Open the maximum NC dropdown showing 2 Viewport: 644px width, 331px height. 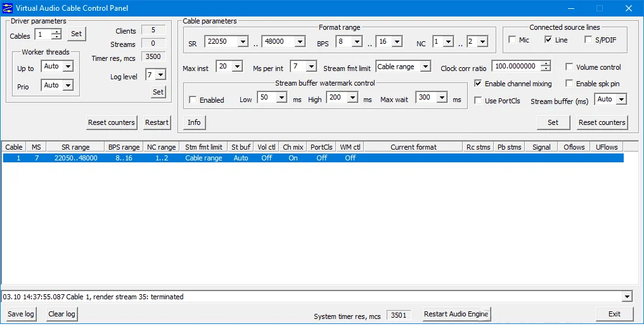coord(482,41)
